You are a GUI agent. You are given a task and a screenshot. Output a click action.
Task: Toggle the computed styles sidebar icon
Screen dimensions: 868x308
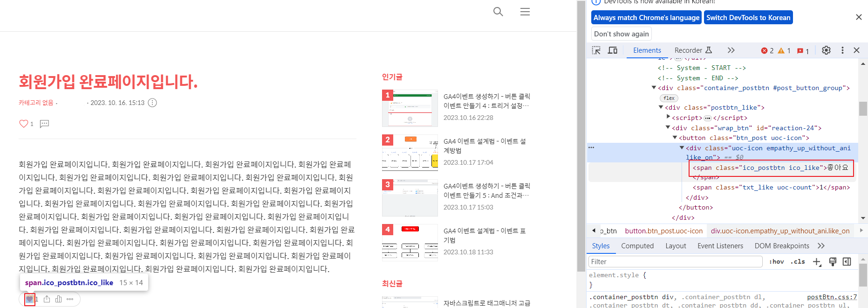tap(847, 262)
